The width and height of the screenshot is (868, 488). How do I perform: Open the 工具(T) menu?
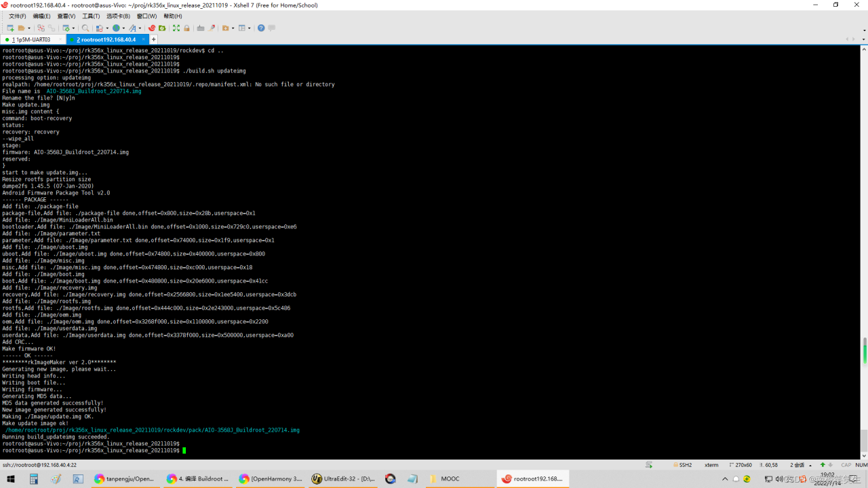91,16
